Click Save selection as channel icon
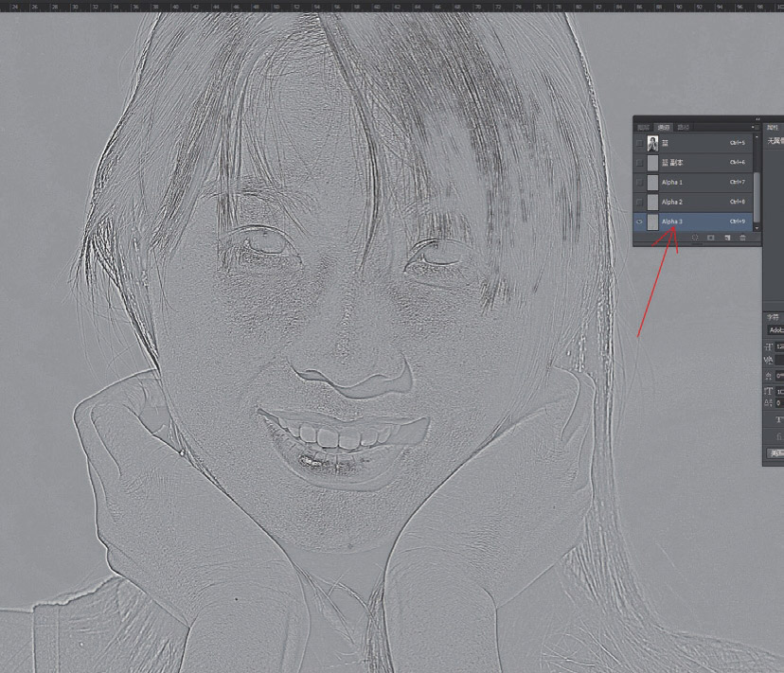The height and width of the screenshot is (673, 784). click(x=710, y=238)
